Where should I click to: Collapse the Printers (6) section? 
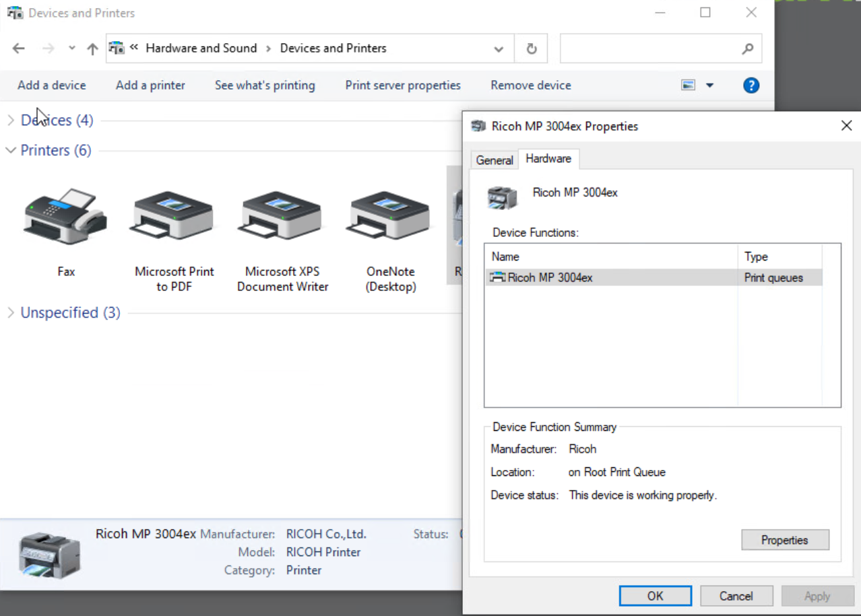point(11,150)
